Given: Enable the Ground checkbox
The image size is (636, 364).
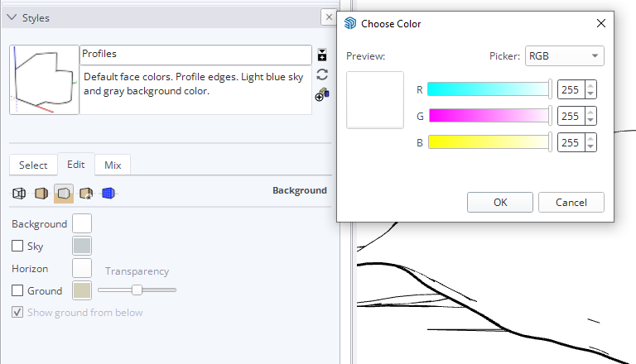Looking at the screenshot, I should click(x=17, y=290).
